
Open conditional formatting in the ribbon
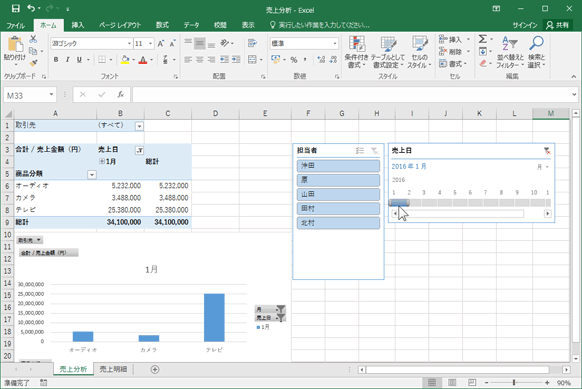(356, 52)
